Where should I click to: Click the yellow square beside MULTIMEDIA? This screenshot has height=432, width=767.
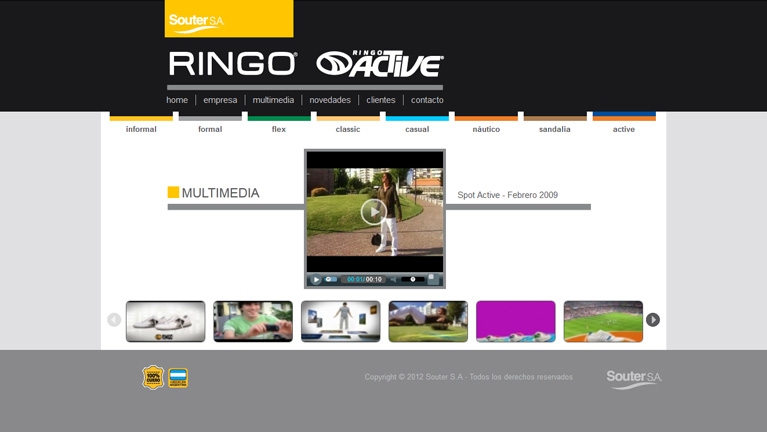[173, 192]
